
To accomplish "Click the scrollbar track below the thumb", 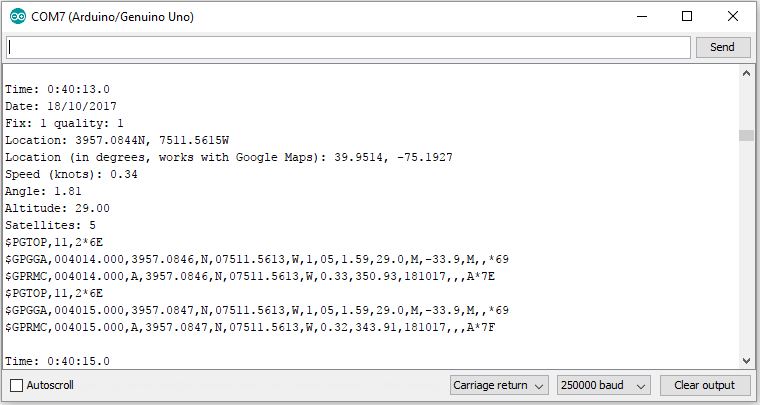I will pyautogui.click(x=746, y=247).
